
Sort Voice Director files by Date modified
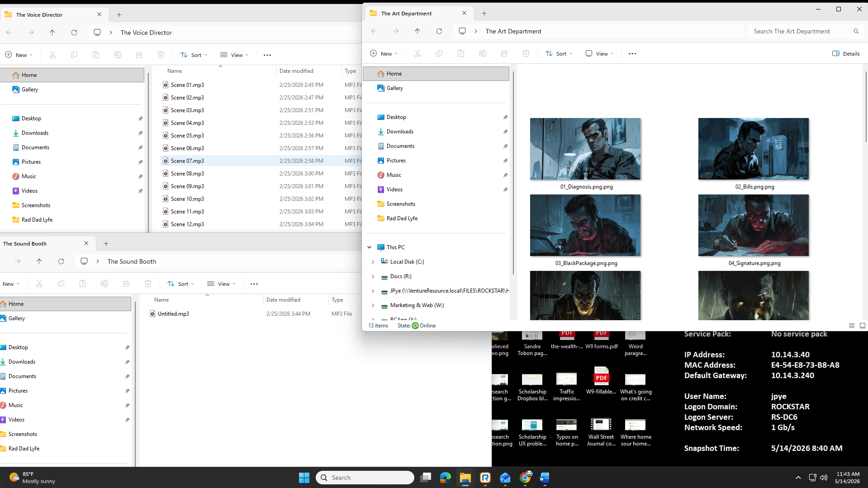pyautogui.click(x=296, y=71)
